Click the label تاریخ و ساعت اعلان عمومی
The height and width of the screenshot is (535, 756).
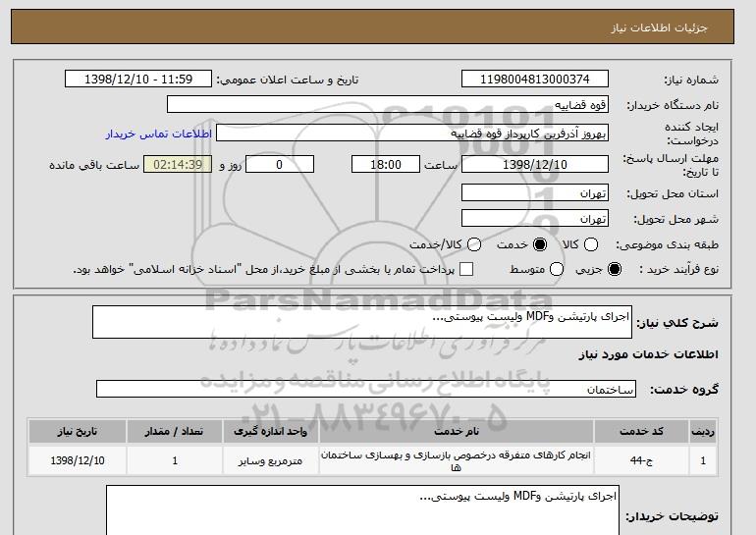288,80
